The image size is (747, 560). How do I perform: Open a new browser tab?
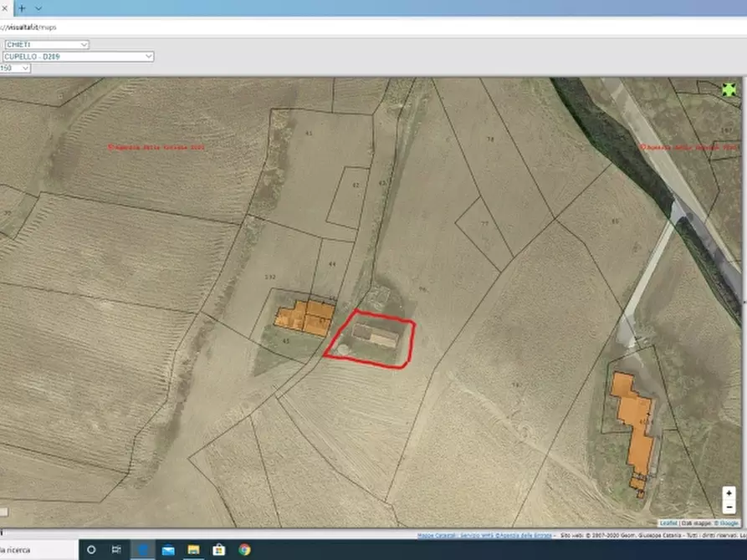(22, 8)
